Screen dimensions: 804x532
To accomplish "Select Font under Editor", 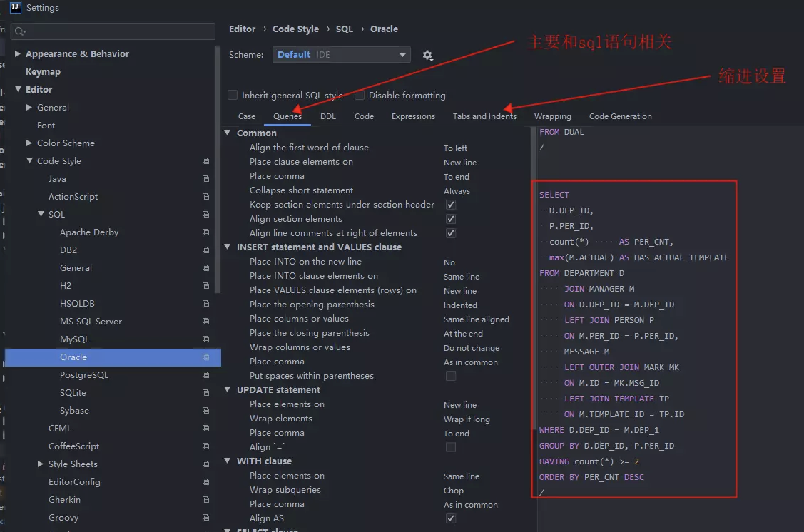I will [x=46, y=125].
